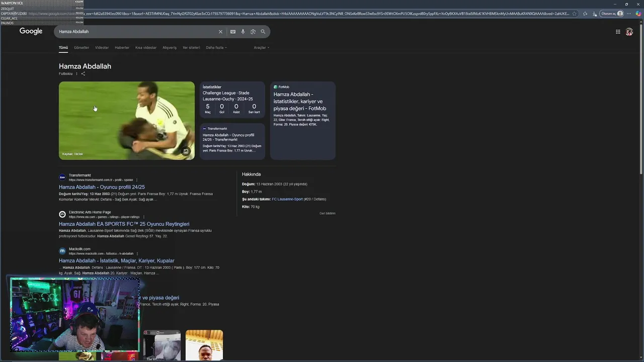Select the Tümü tab

[x=63, y=48]
